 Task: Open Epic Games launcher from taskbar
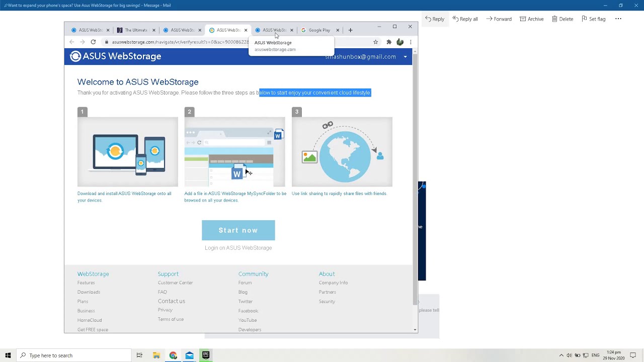click(x=206, y=355)
